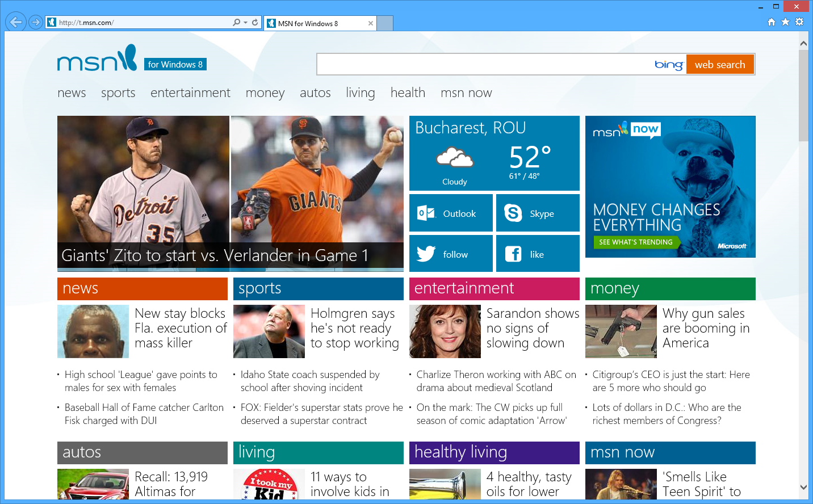
Task: Click the browser Forward arrow button
Action: (x=36, y=22)
